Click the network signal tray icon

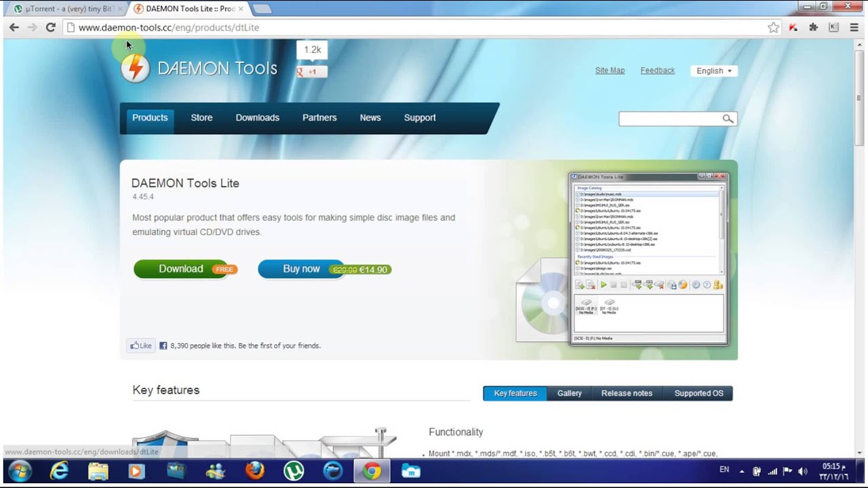(772, 471)
